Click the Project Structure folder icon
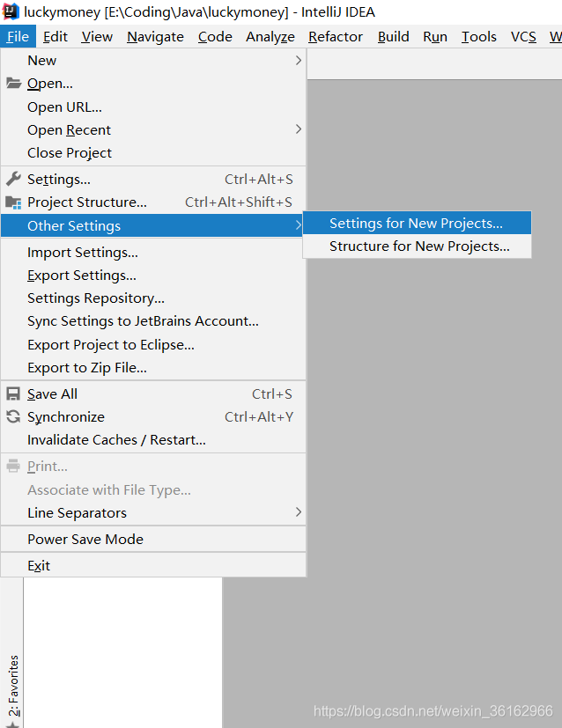This screenshot has width=562, height=728. point(13,202)
